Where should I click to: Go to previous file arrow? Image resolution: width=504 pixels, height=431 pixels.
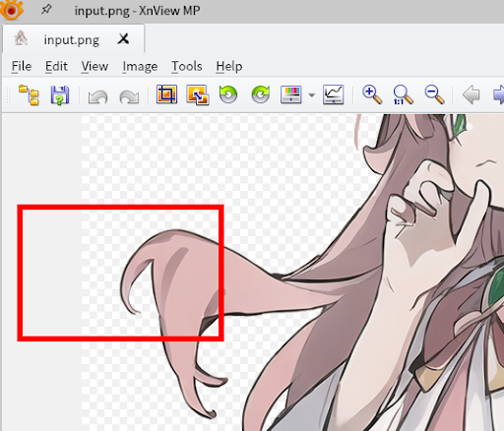(472, 95)
